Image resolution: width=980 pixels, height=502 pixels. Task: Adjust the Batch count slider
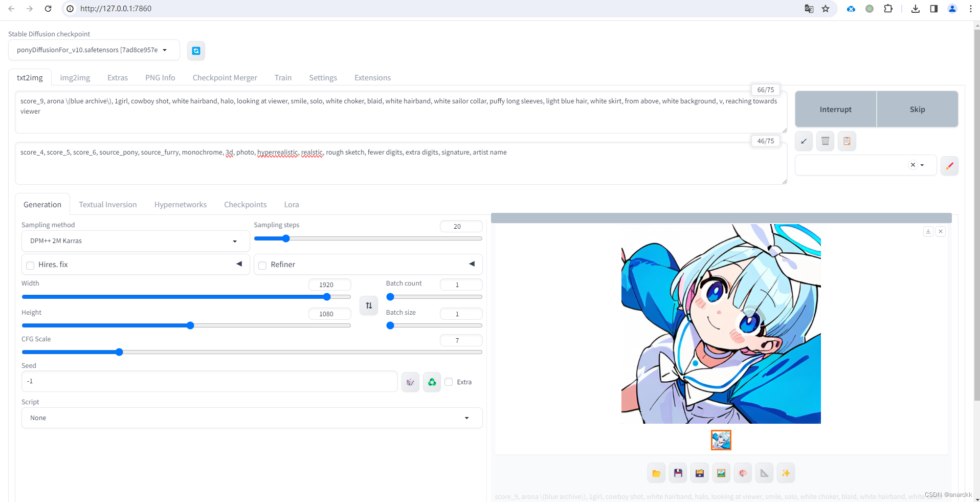point(434,297)
